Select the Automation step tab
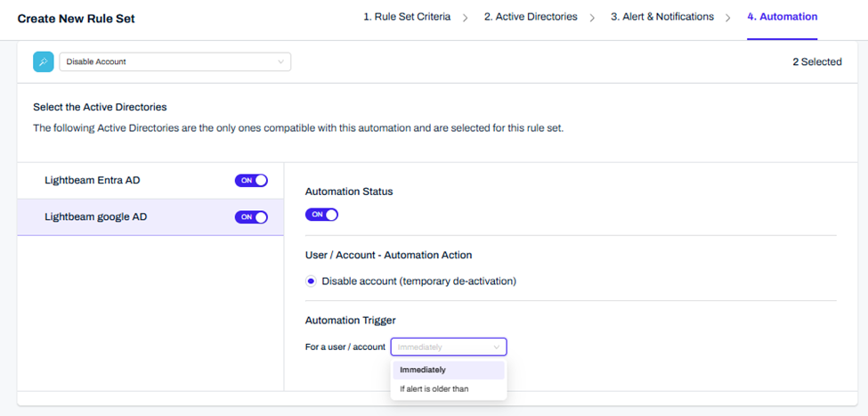The width and height of the screenshot is (868, 416). click(782, 17)
